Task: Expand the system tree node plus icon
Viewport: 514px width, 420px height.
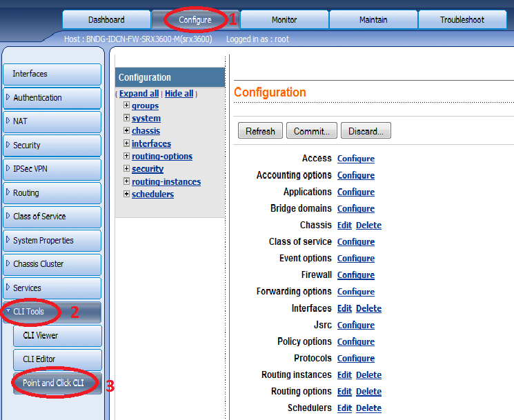Action: click(126, 118)
